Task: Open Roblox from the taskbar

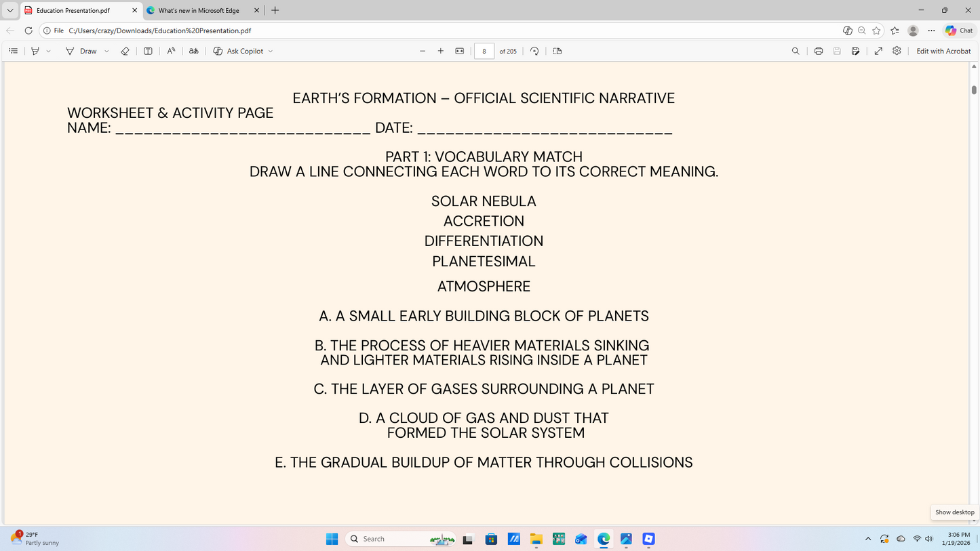Action: click(x=649, y=539)
